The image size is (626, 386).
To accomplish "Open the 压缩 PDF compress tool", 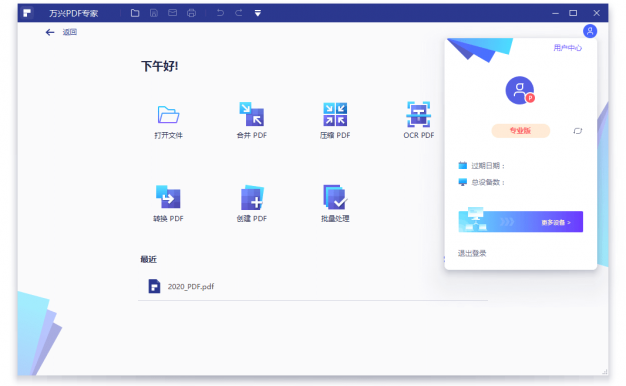I will (x=335, y=114).
